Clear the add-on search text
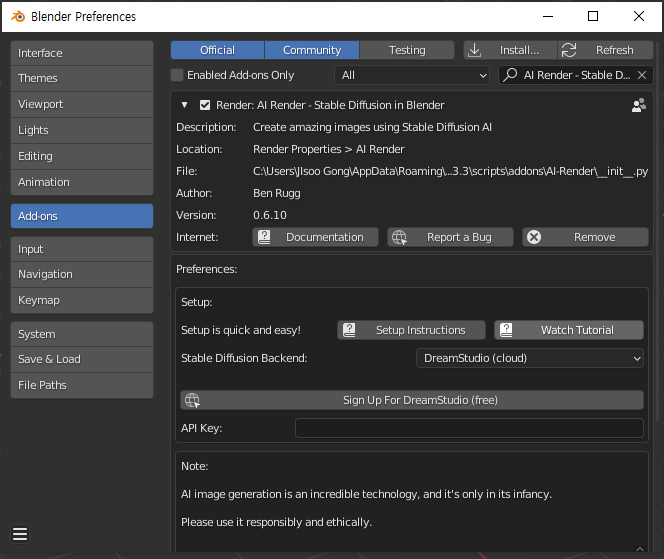The height and width of the screenshot is (559, 664). [x=642, y=75]
